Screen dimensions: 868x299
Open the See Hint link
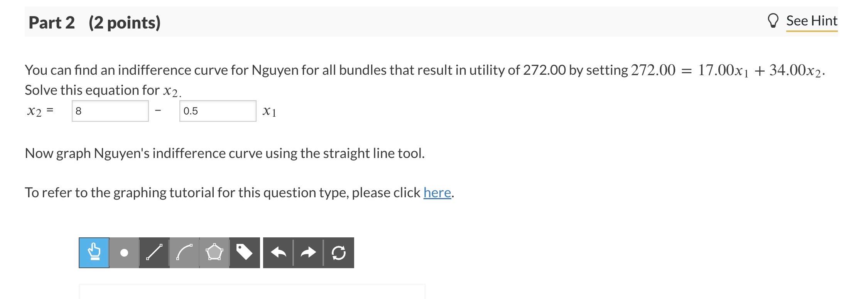(x=812, y=20)
